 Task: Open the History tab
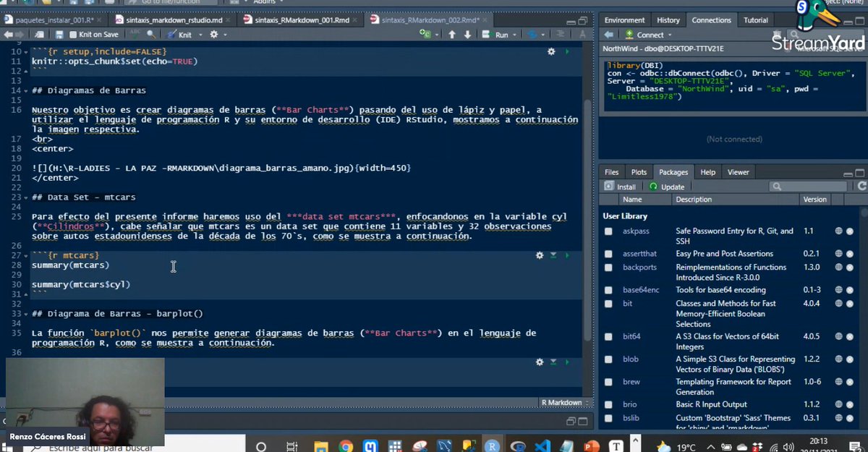click(x=668, y=20)
